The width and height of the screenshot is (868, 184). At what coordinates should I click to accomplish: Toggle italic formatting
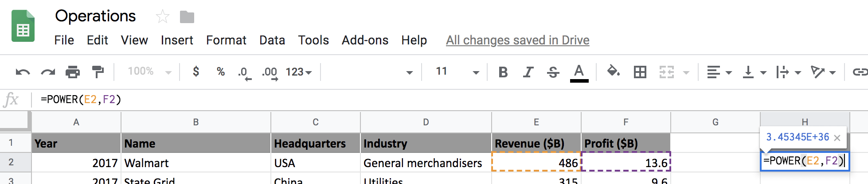528,72
